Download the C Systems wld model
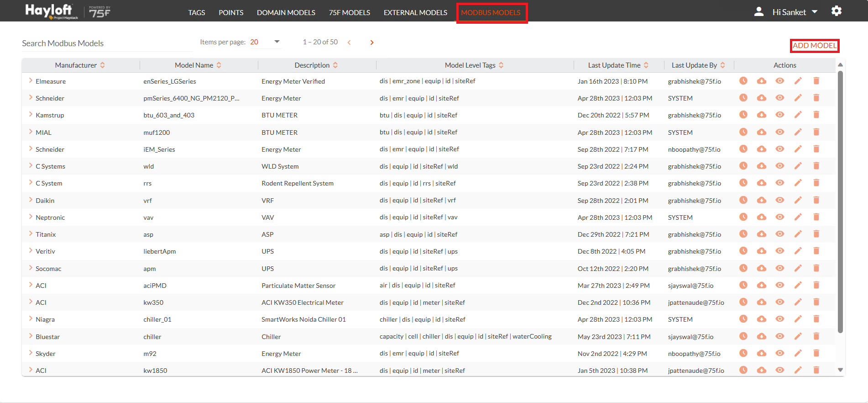Screen dimensions: 868x403 (762, 166)
